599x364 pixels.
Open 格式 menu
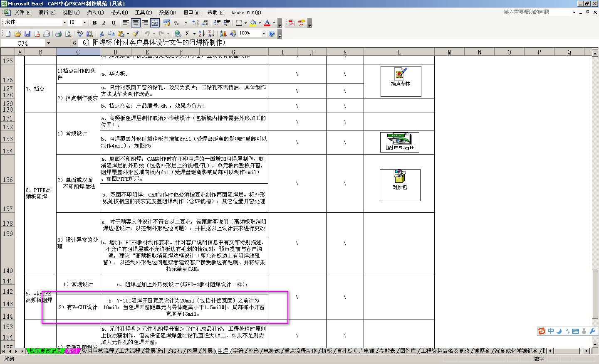(x=119, y=12)
